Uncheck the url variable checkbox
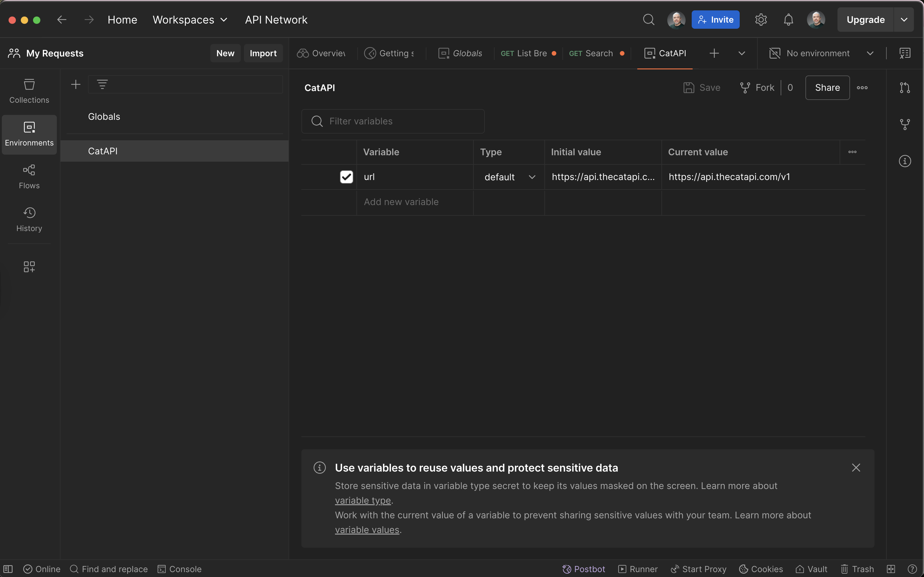924x577 pixels. point(346,177)
